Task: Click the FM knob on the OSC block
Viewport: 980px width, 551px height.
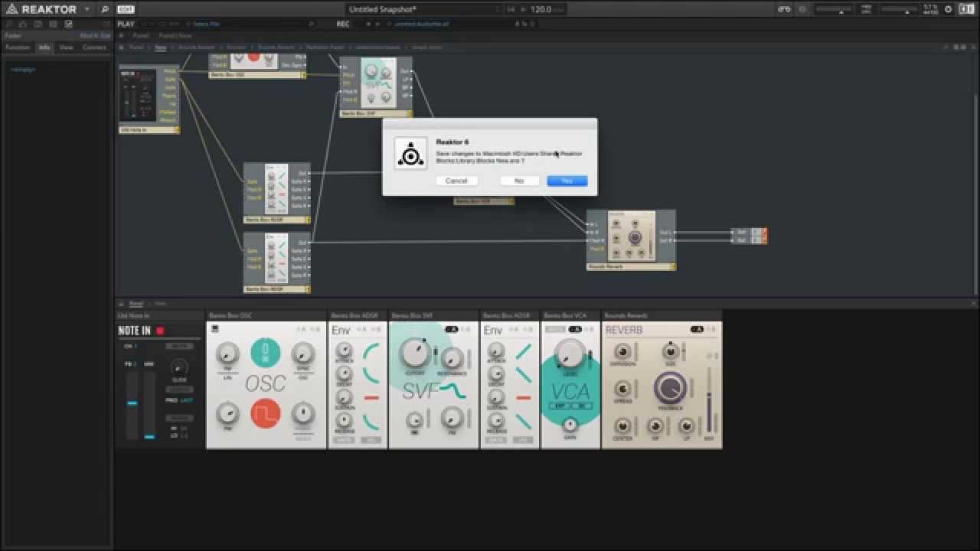Action: [x=227, y=353]
